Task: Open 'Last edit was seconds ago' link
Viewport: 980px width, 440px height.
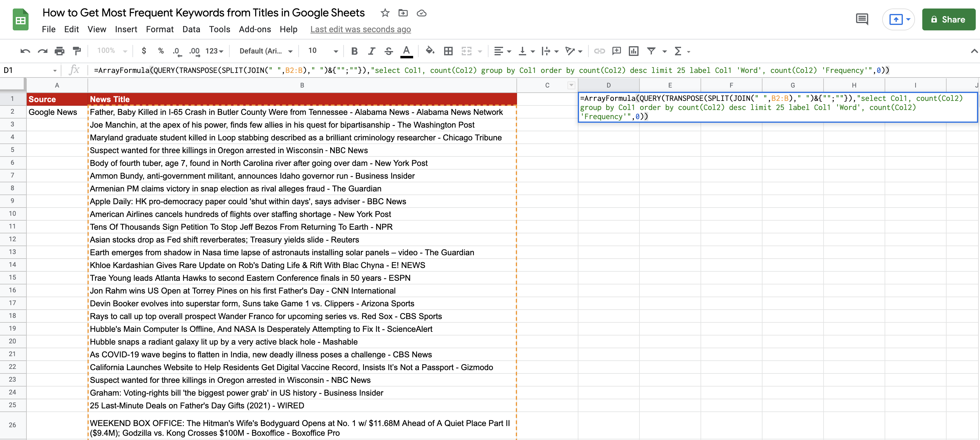Action: tap(360, 29)
